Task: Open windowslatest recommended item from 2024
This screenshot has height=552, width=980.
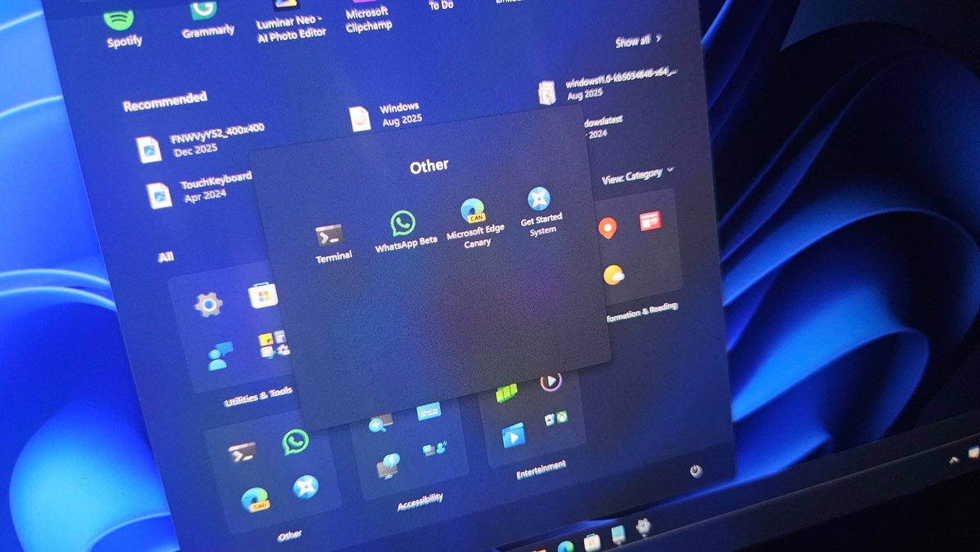Action: pos(604,126)
